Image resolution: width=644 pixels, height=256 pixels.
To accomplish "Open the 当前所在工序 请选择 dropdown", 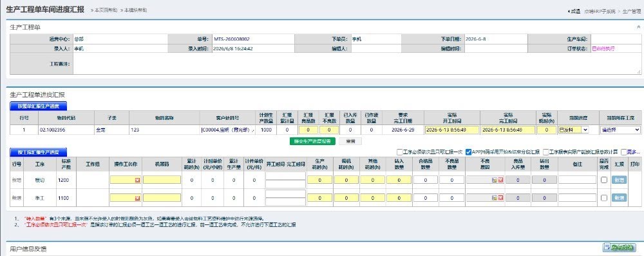I will click(x=620, y=130).
